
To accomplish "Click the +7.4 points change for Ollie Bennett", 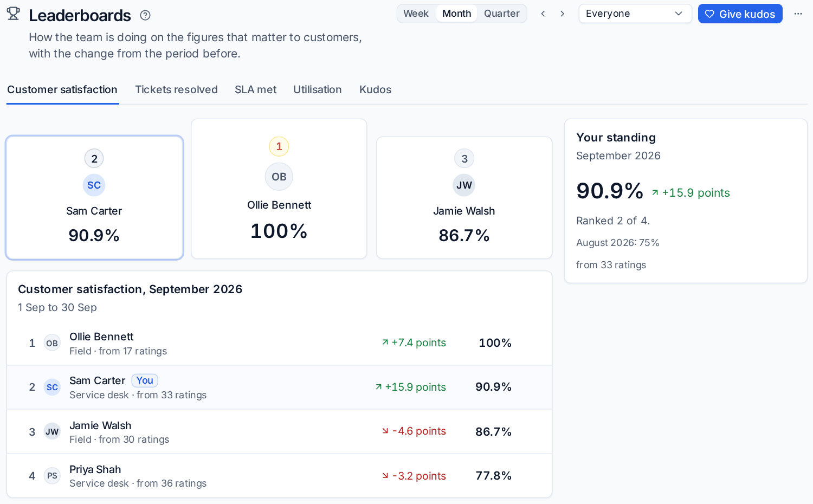I will tap(414, 343).
